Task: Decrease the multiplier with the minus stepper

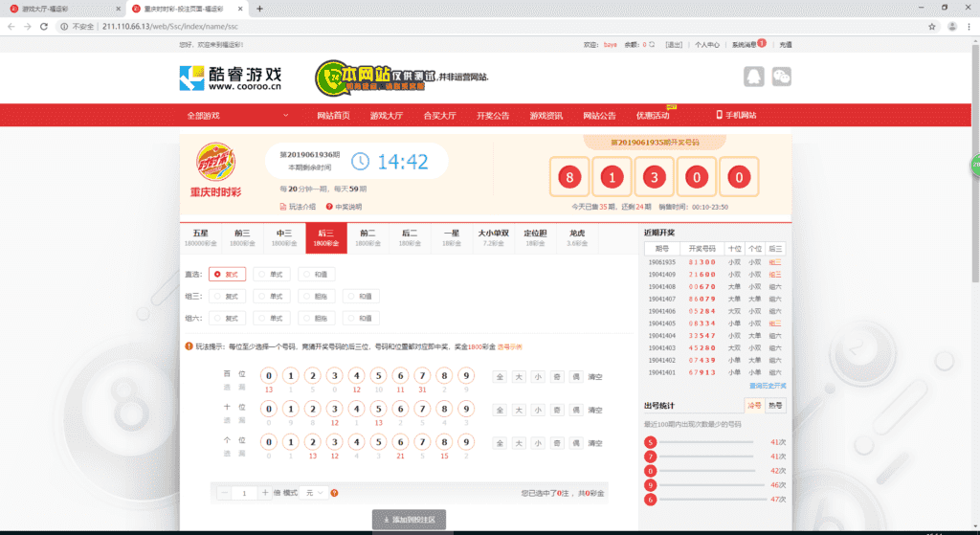Action: click(x=224, y=493)
